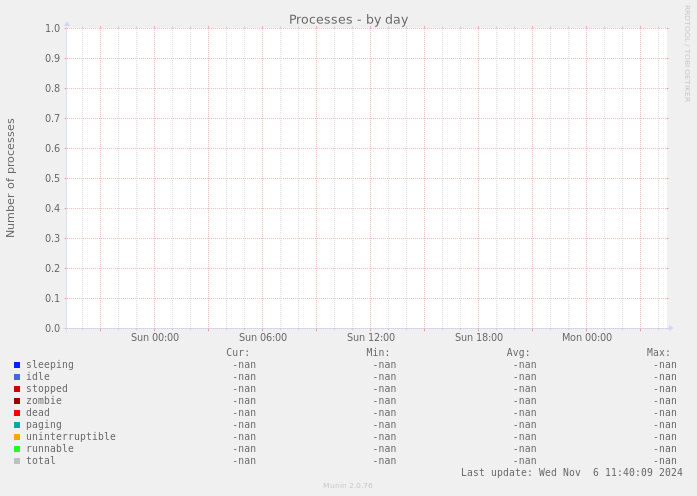Click the 'total' legend label
Screen dimensions: 697x496
tap(40, 460)
